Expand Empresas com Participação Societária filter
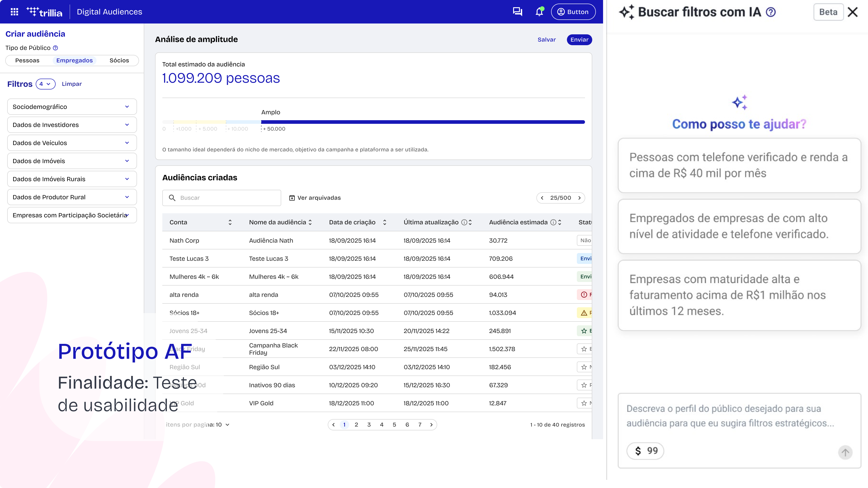 coord(72,215)
